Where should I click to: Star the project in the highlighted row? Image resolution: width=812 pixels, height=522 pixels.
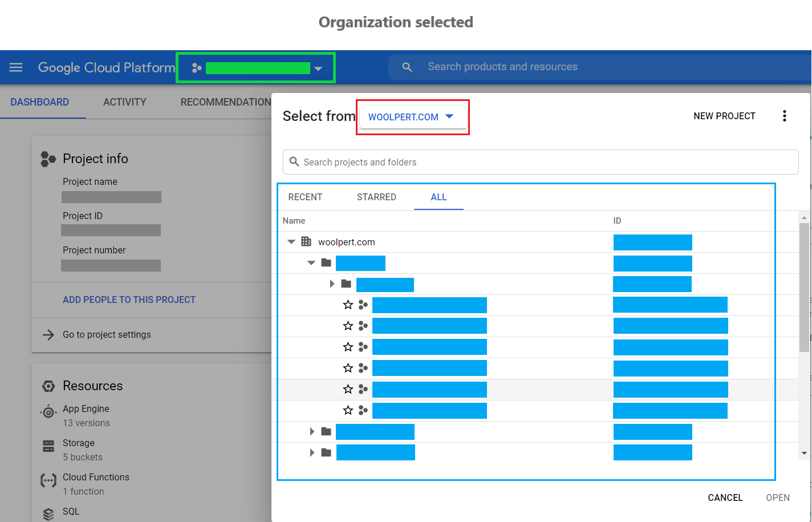(x=348, y=390)
